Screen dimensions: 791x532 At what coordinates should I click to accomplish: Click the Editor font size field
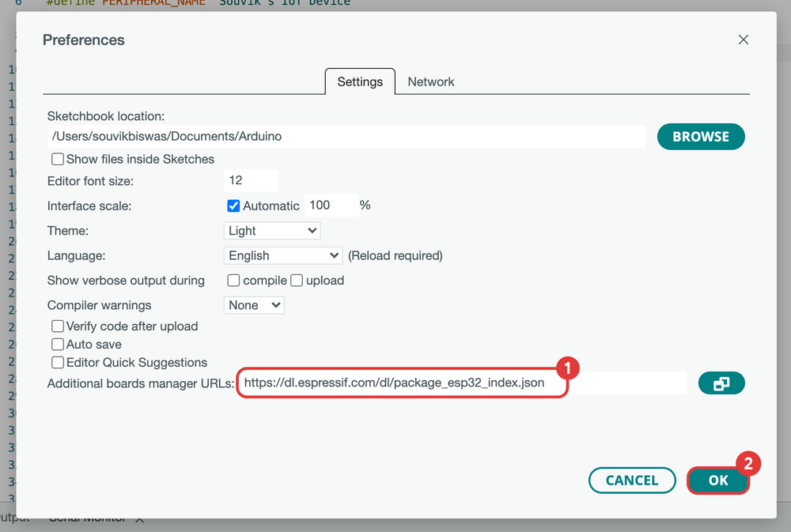click(250, 180)
